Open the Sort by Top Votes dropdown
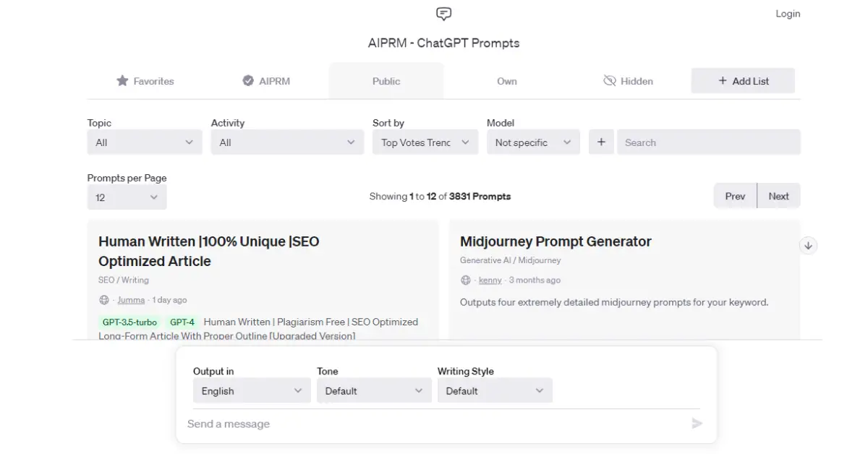Screen dimensions: 868x454 (x=425, y=142)
